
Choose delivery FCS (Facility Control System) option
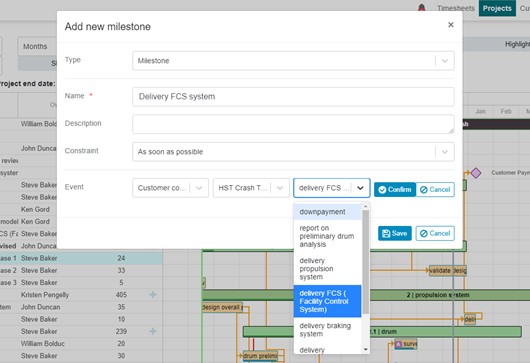coord(328,301)
